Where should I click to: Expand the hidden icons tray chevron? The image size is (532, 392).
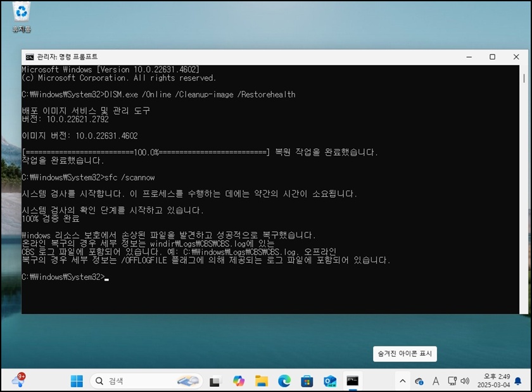point(403,381)
